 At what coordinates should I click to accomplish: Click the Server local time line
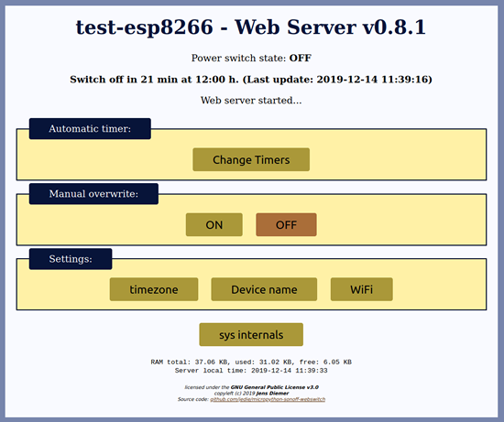[251, 371]
